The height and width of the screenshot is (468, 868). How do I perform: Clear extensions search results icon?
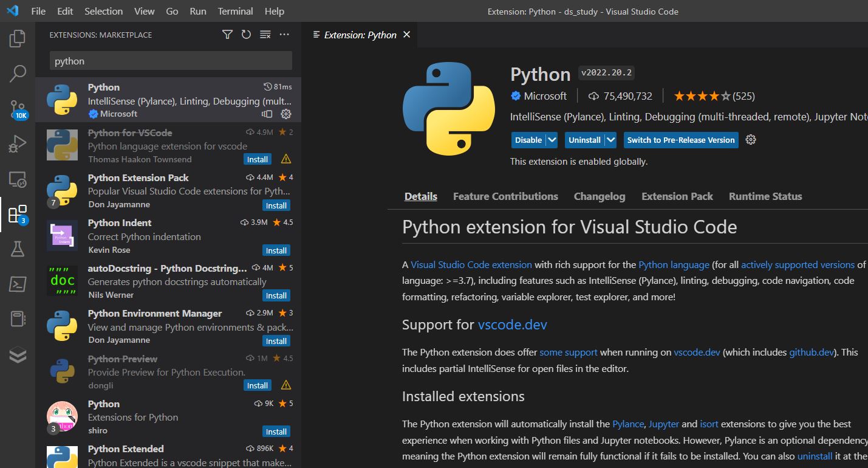[265, 35]
